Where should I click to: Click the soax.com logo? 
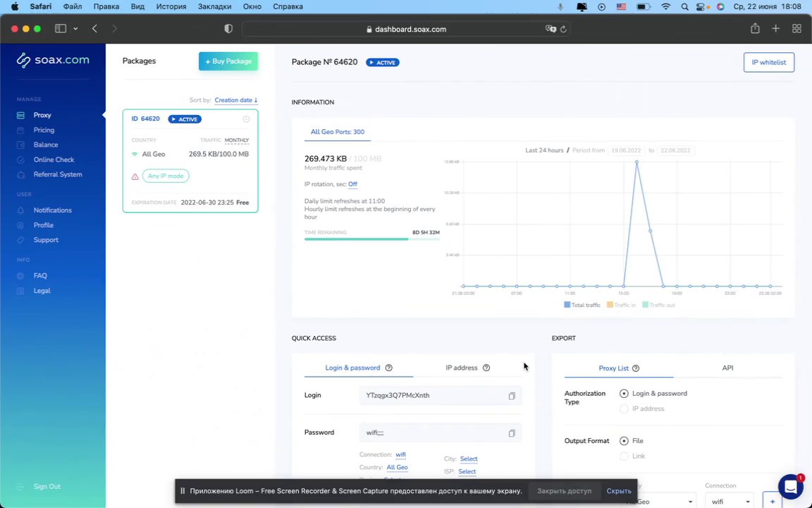click(x=53, y=60)
